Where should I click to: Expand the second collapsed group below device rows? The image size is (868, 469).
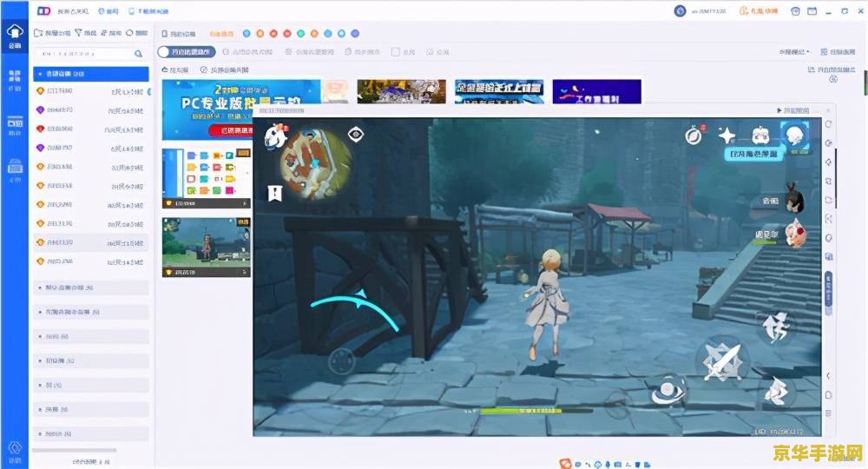91,313
